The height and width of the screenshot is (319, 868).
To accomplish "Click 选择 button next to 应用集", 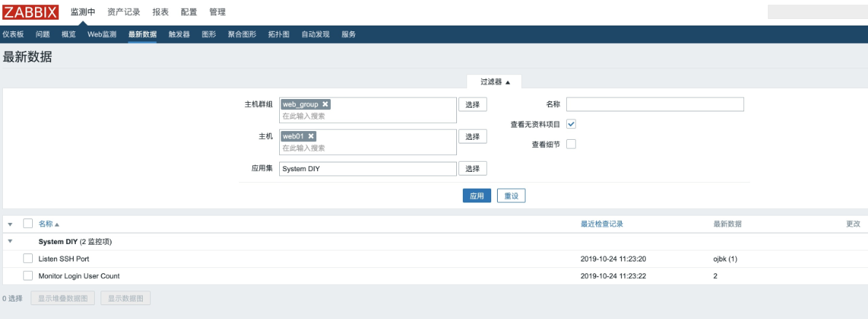I will pyautogui.click(x=472, y=168).
